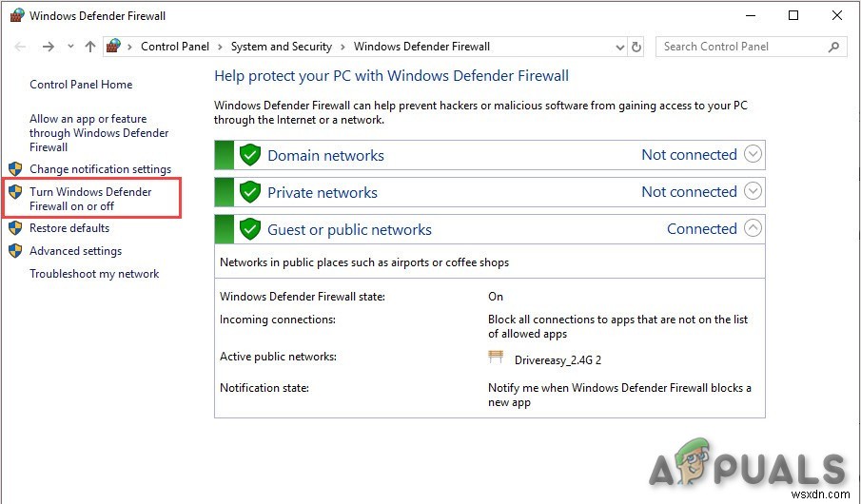Open Allow an app or feature link
This screenshot has width=861, height=504.
(x=99, y=133)
